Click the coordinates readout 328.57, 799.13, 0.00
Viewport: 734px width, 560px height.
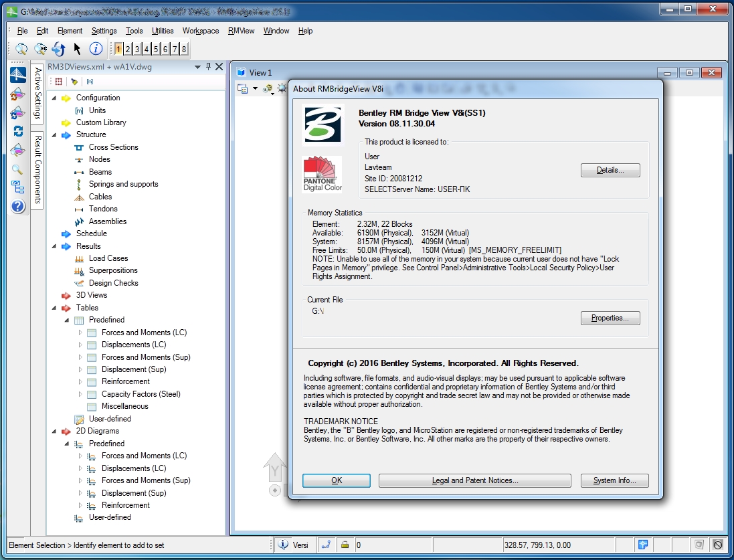point(537,545)
